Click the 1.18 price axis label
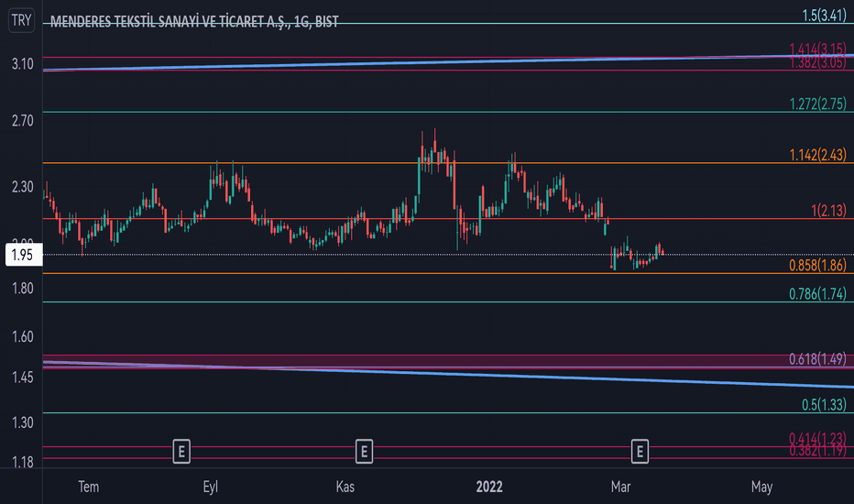The width and height of the screenshot is (854, 504). [x=22, y=462]
